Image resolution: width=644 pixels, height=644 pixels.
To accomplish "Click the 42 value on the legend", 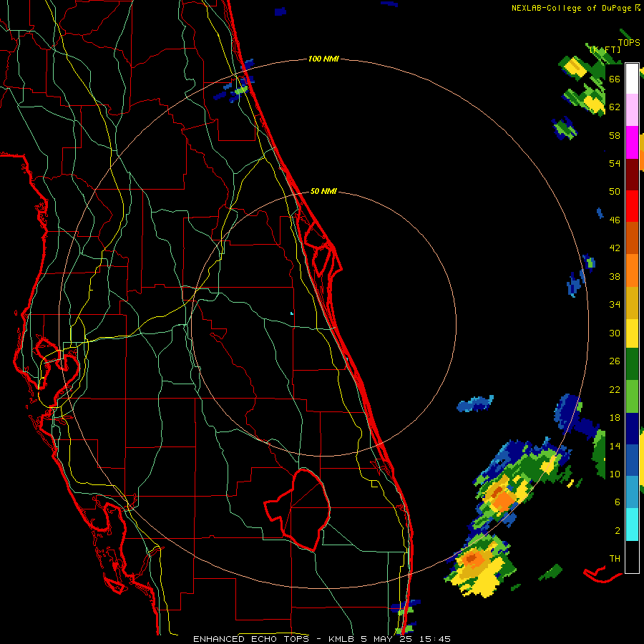I will click(x=615, y=248).
